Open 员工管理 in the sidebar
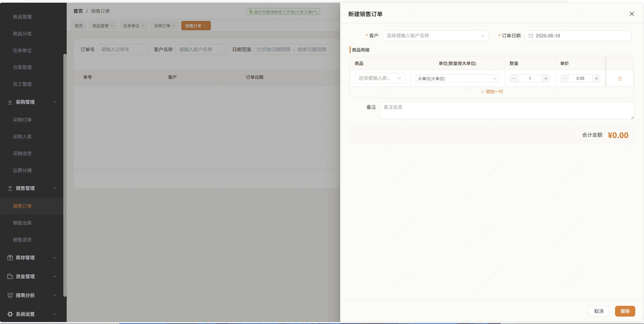This screenshot has width=644, height=324. pyautogui.click(x=22, y=84)
